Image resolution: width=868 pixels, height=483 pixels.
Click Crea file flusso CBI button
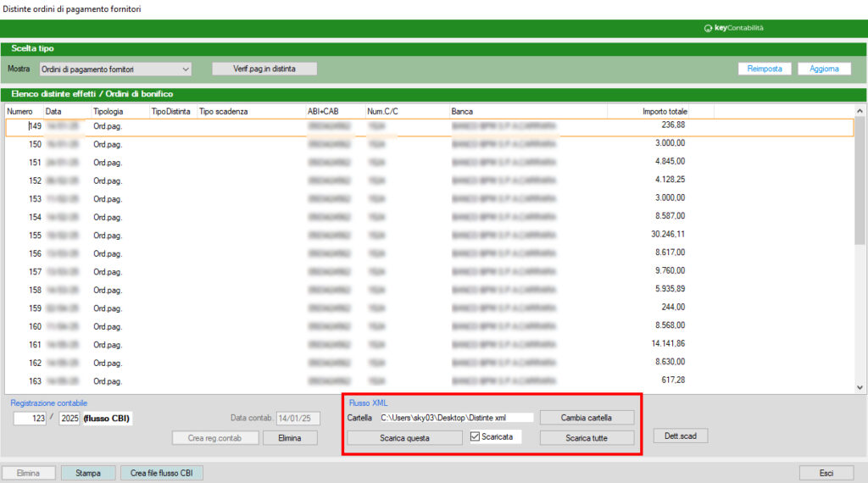tap(162, 473)
